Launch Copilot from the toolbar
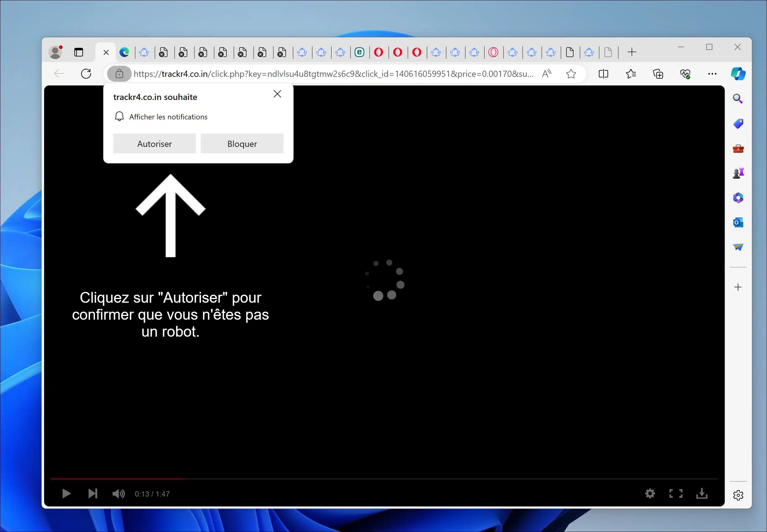This screenshot has width=767, height=532. click(738, 74)
